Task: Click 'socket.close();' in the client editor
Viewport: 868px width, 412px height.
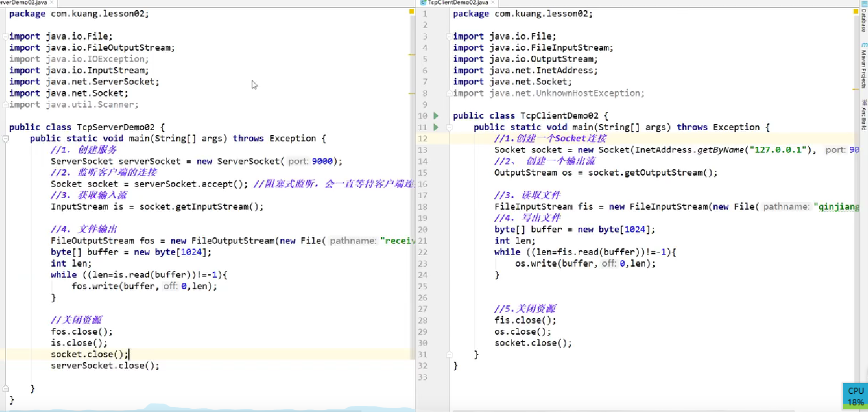Action: pos(533,343)
